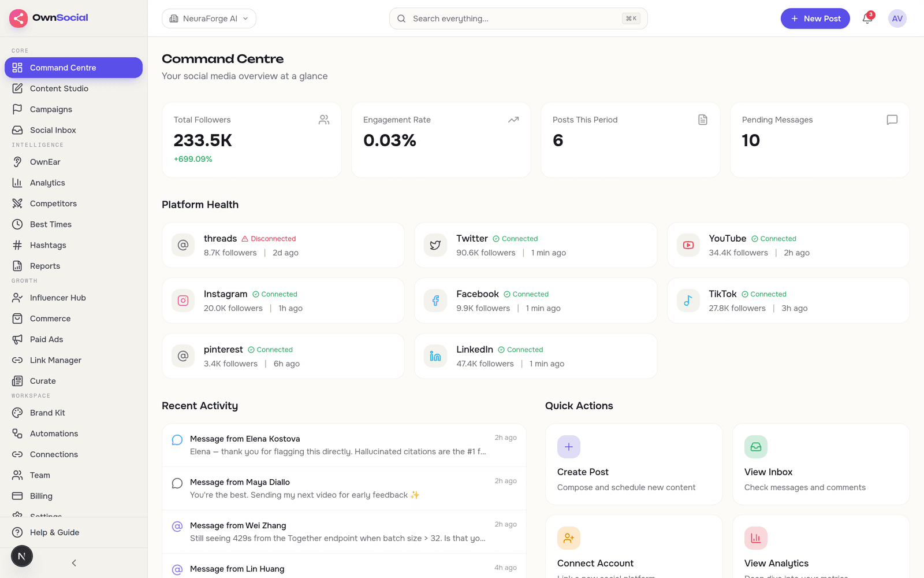Click the Influencer Hub person icon
This screenshot has width=924, height=578.
(17, 298)
